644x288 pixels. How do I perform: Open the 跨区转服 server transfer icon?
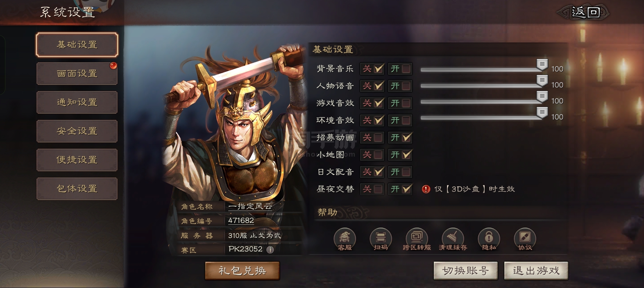pyautogui.click(x=417, y=239)
